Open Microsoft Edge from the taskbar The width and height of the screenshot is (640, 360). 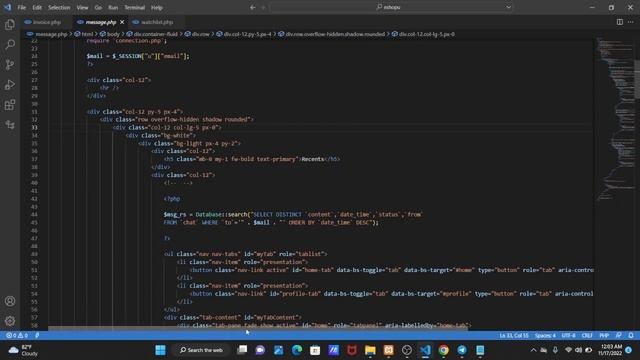(297, 350)
